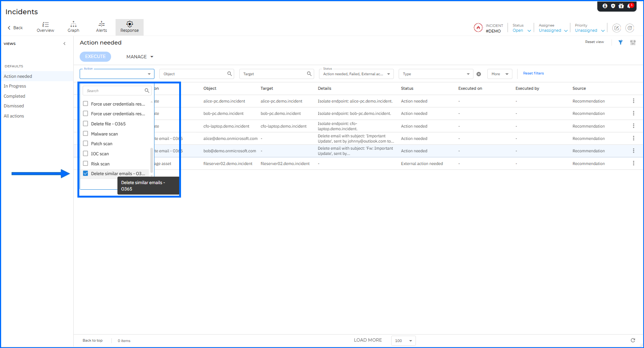Collapse the Views sidebar panel

[x=64, y=44]
